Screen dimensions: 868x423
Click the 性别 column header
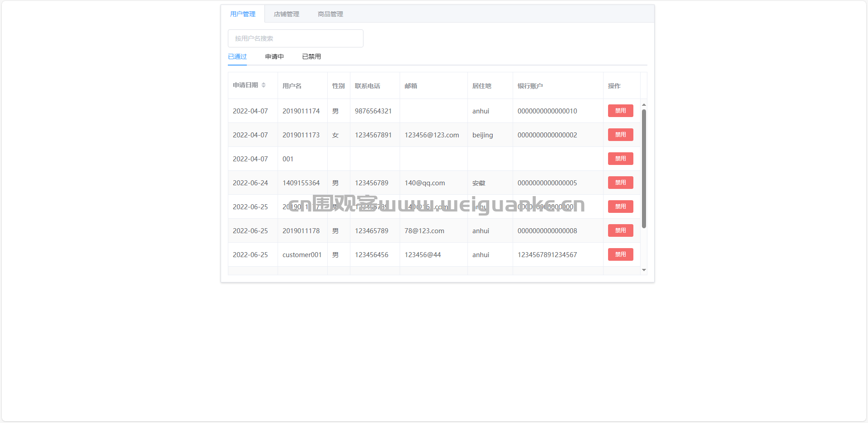click(339, 86)
